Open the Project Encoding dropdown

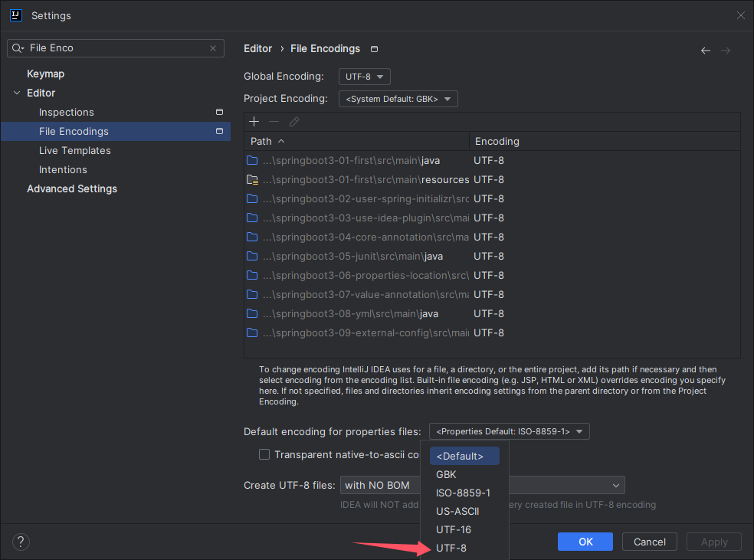pos(398,99)
